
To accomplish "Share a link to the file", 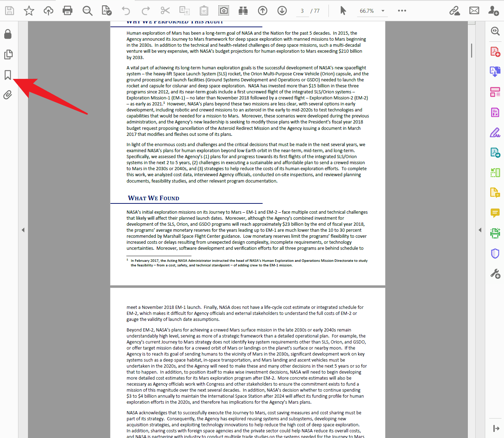I will point(454,11).
